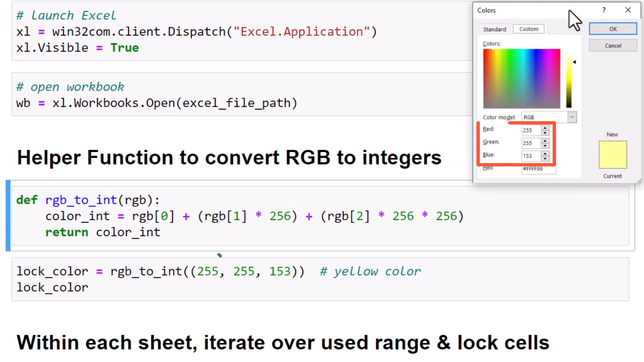Confirm color by clicking OK
This screenshot has height=362, width=644.
[613, 29]
